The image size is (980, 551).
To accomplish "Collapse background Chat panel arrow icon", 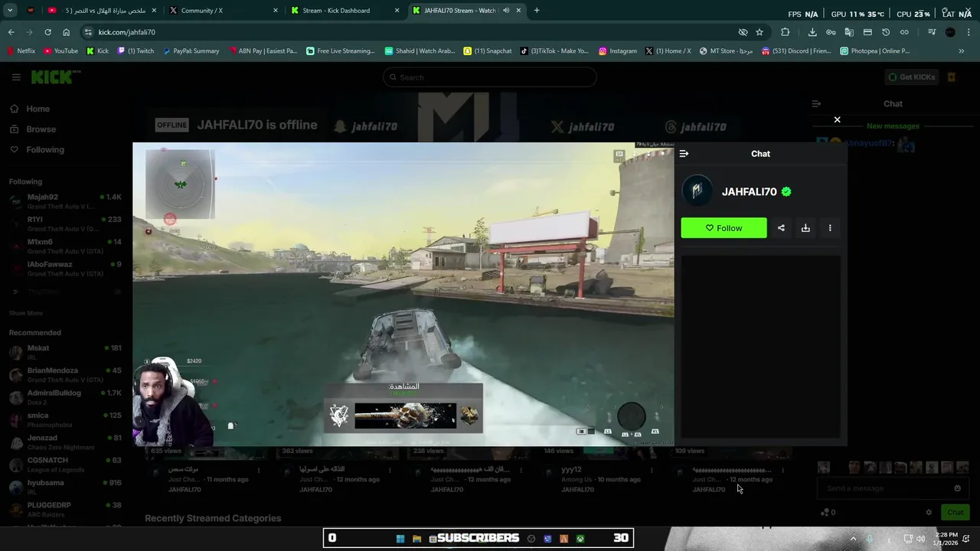I will [x=816, y=103].
